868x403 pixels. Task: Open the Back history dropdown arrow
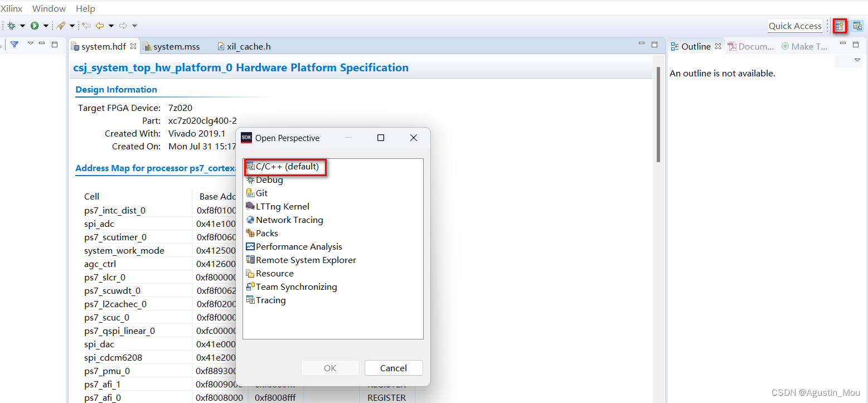click(x=111, y=26)
